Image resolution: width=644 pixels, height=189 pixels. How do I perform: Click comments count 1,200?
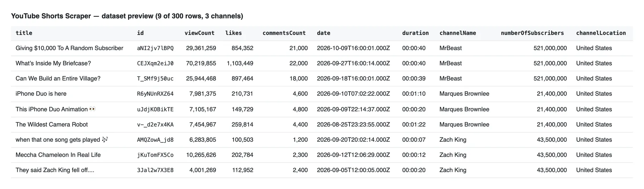point(300,140)
